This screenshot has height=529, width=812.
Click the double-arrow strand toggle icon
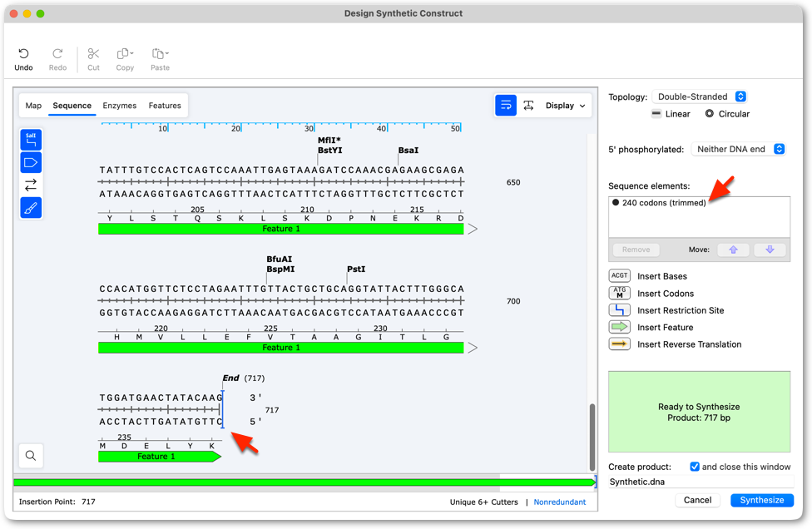pyautogui.click(x=31, y=185)
